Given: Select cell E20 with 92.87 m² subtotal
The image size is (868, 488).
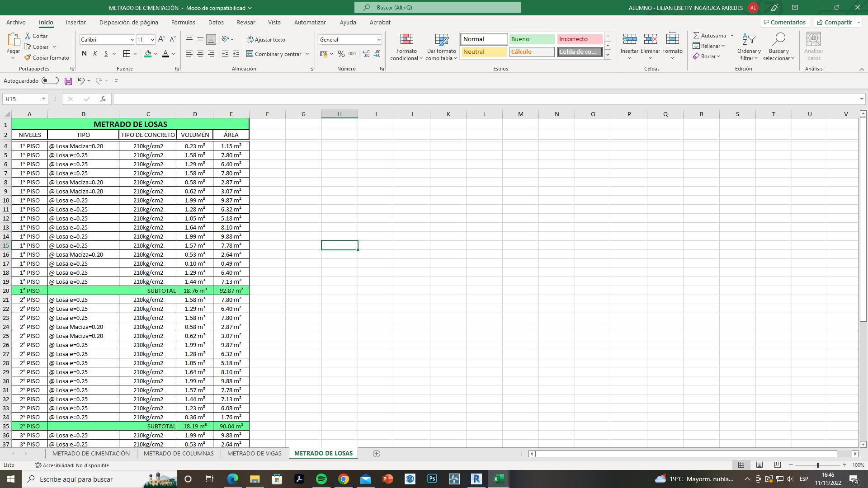Looking at the screenshot, I should (231, 291).
